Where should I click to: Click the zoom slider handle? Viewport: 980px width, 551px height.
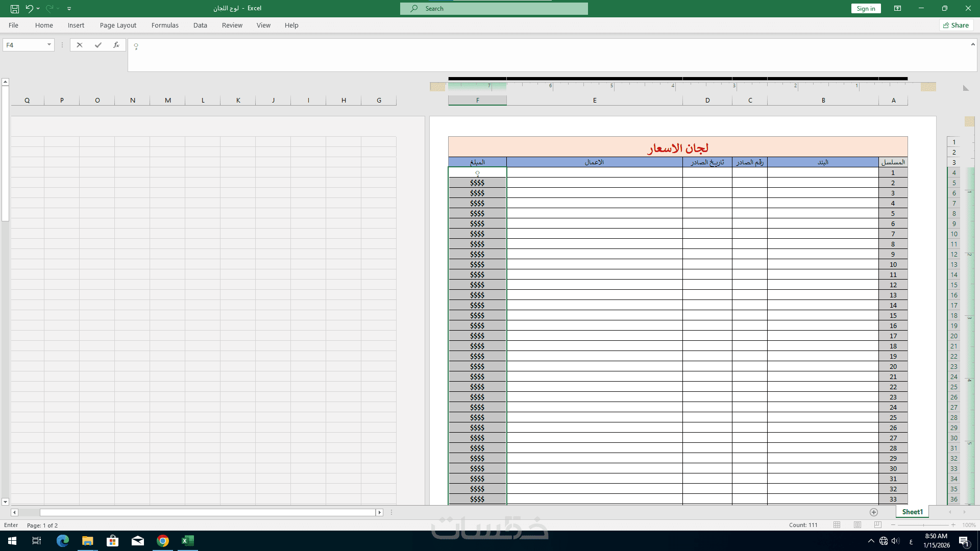tap(923, 525)
